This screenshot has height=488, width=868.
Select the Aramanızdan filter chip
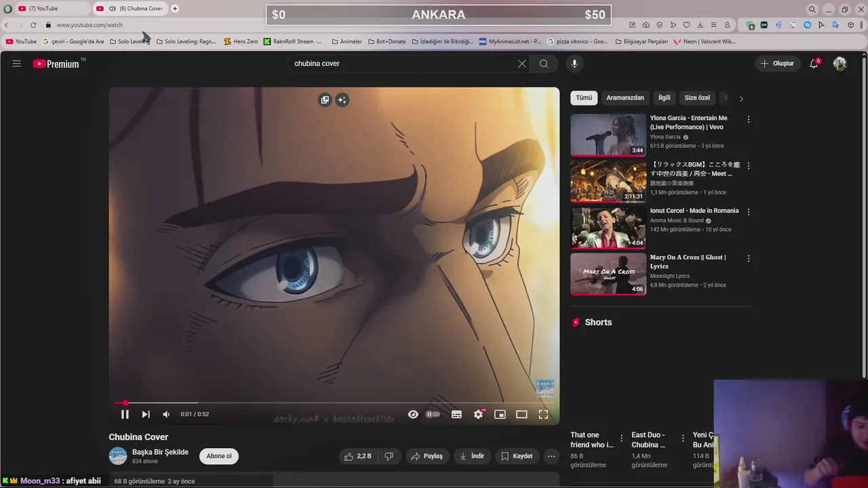625,98
